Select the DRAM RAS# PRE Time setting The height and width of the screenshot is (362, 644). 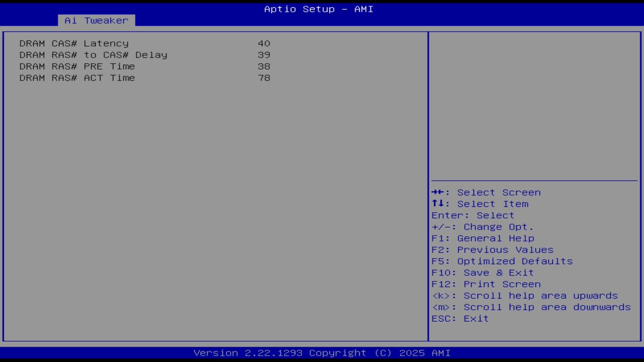pyautogui.click(x=77, y=66)
